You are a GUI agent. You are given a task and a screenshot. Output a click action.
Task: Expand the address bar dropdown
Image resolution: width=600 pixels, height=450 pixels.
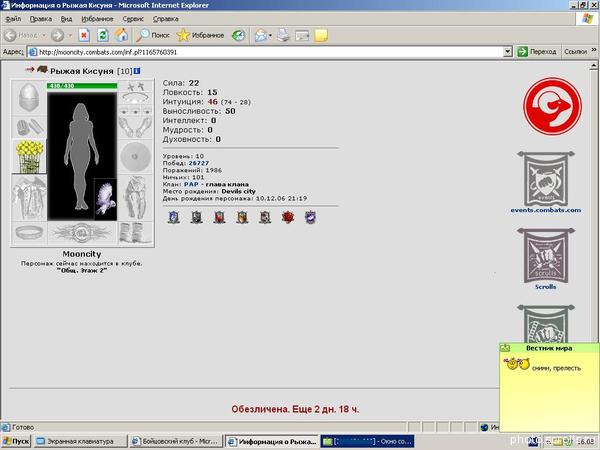[508, 52]
